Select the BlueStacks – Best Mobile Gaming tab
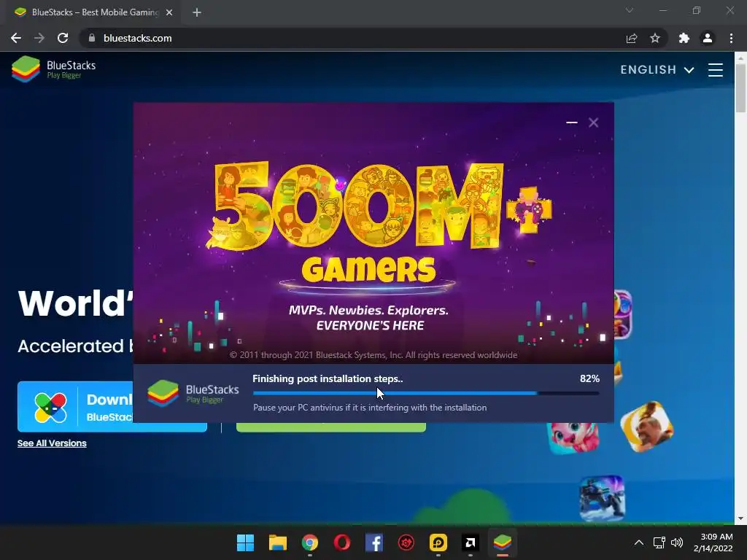Viewport: 747px width, 560px height. 93,12
